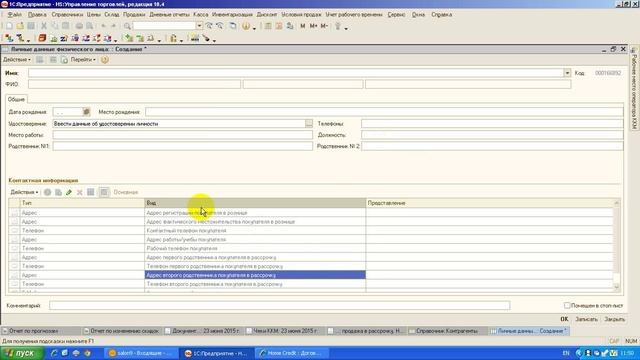The width and height of the screenshot is (640, 360).
Task: Open Действия dropdown in contact information panel
Action: click(x=24, y=192)
